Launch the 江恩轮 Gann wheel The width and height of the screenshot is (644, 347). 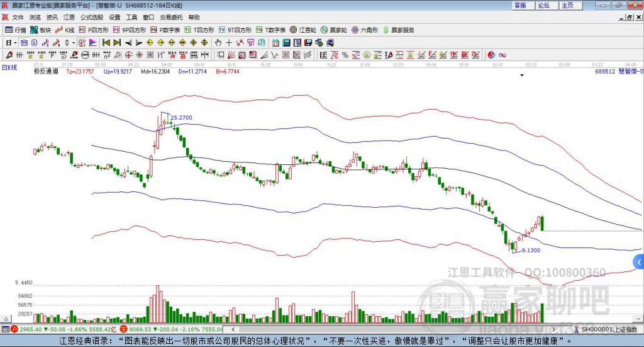[303, 30]
